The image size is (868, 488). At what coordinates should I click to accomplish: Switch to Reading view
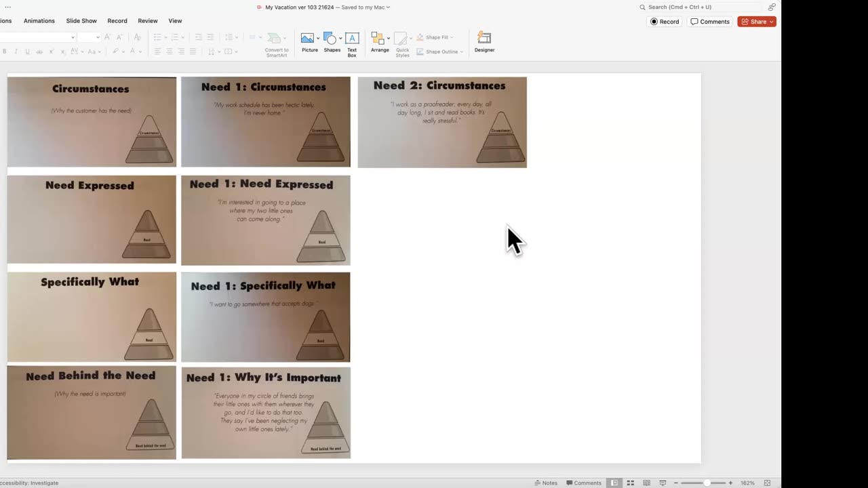646,483
